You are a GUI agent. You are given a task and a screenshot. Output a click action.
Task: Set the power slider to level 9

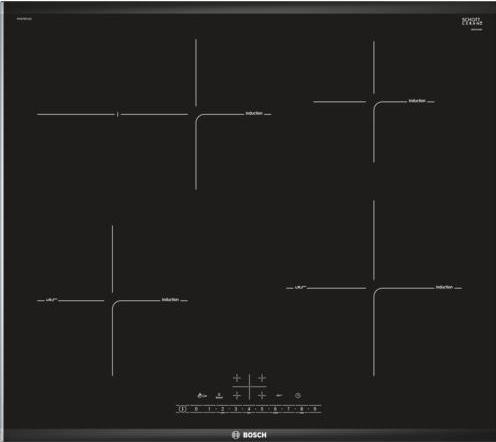(314, 409)
